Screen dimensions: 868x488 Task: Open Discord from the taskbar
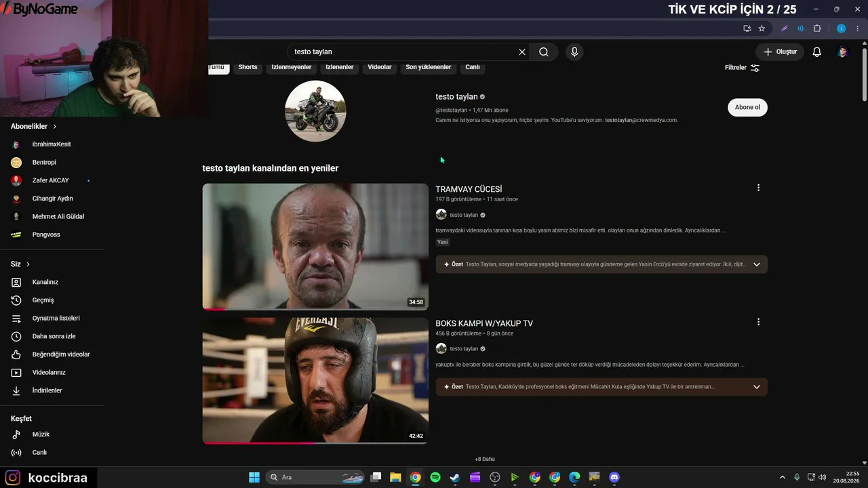pos(614,477)
